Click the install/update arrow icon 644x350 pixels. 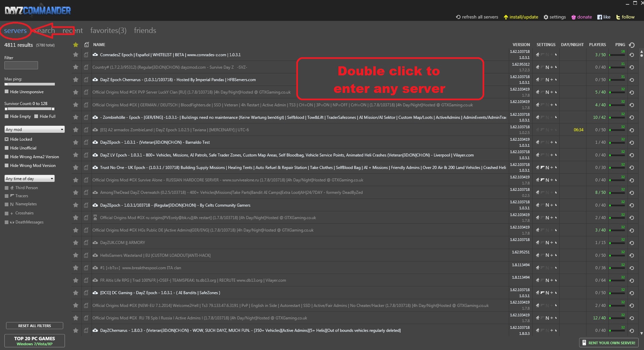coord(506,17)
